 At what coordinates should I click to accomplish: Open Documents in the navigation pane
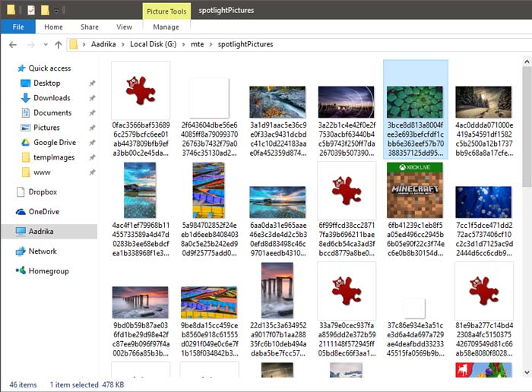[x=46, y=113]
